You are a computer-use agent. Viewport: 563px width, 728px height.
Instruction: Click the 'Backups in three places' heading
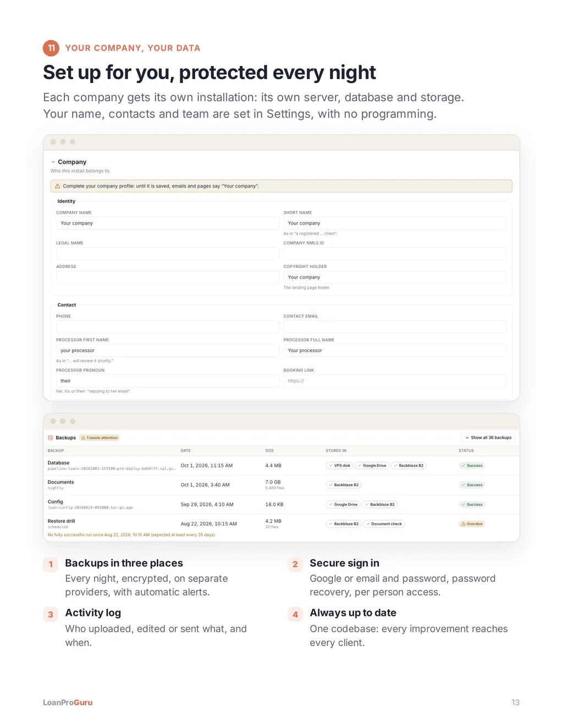(124, 563)
